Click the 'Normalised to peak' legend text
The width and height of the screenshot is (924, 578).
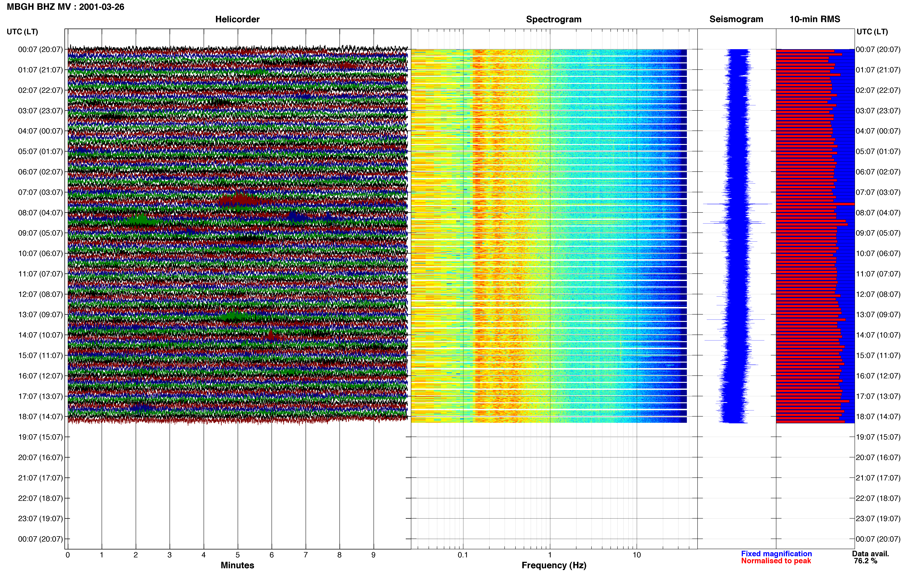coord(776,561)
